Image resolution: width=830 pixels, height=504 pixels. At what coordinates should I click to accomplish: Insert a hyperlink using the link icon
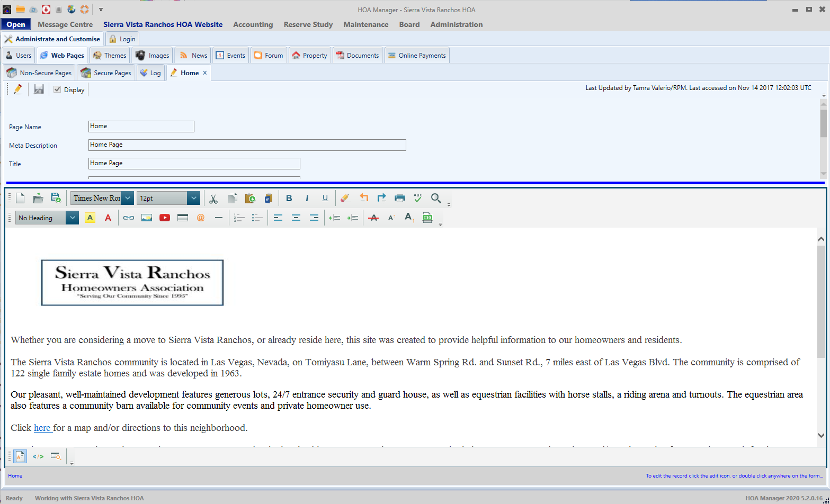(129, 218)
